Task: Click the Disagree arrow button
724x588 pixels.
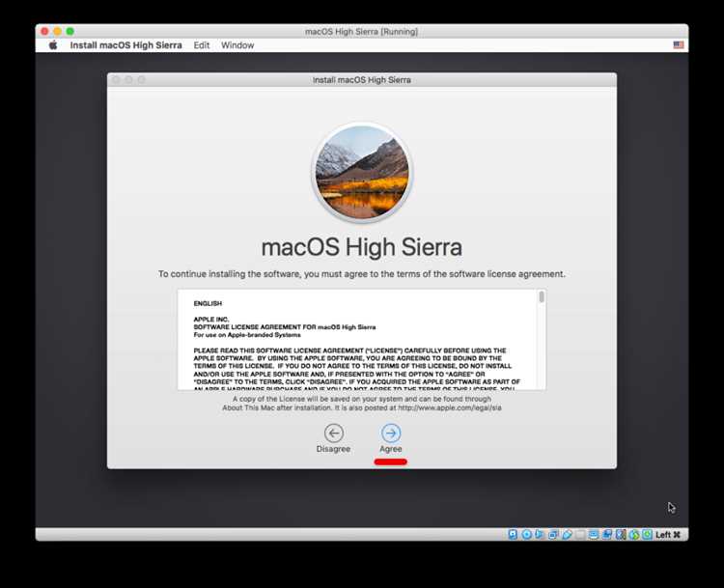Action: click(333, 434)
